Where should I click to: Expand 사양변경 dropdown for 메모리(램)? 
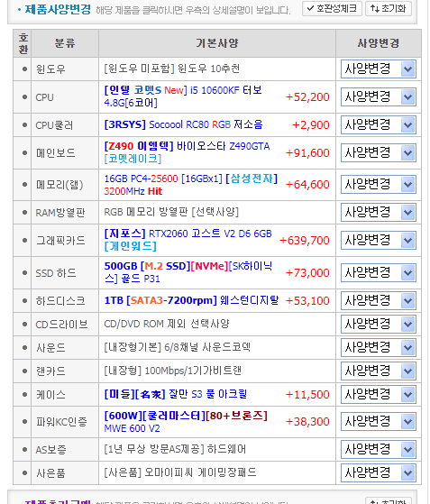coord(379,185)
